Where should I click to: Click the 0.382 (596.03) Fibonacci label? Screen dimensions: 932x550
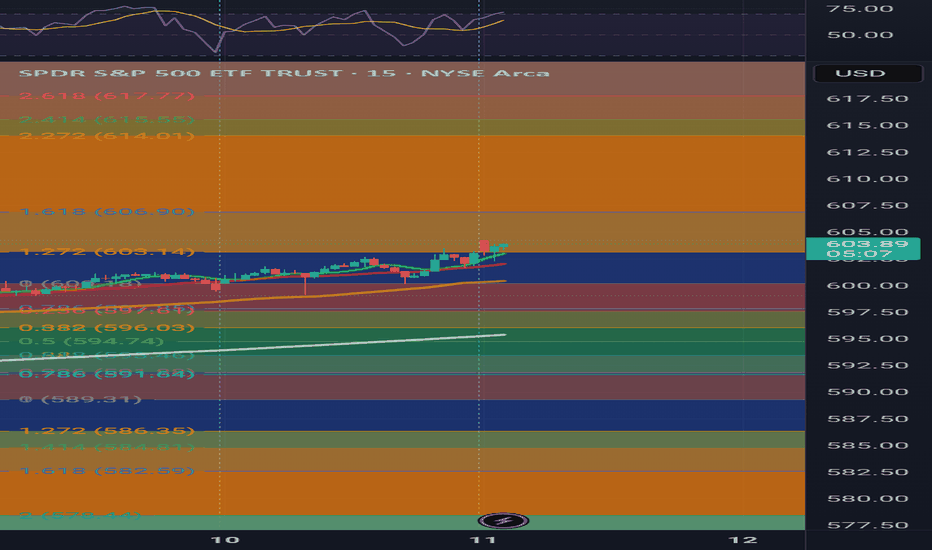[107, 328]
